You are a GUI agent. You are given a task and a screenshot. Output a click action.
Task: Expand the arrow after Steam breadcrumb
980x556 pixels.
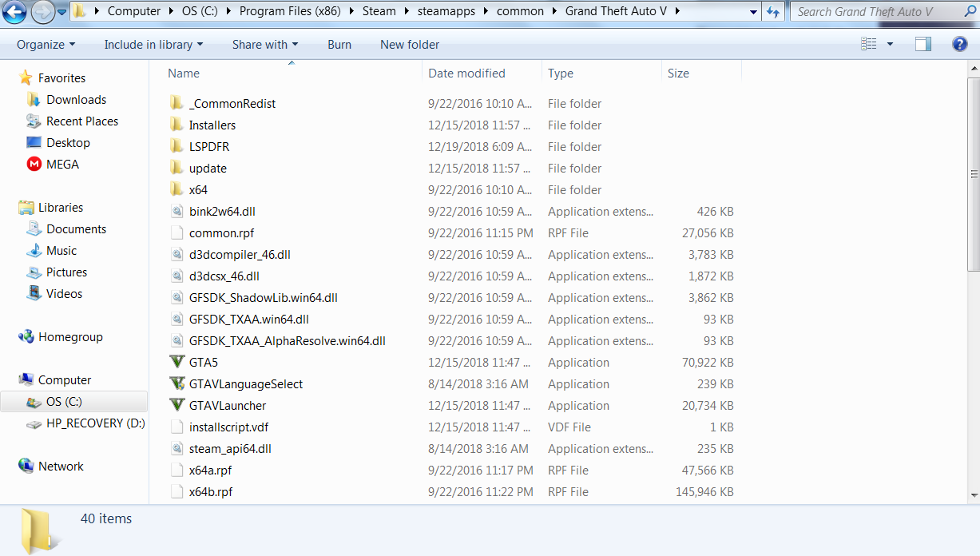click(407, 11)
